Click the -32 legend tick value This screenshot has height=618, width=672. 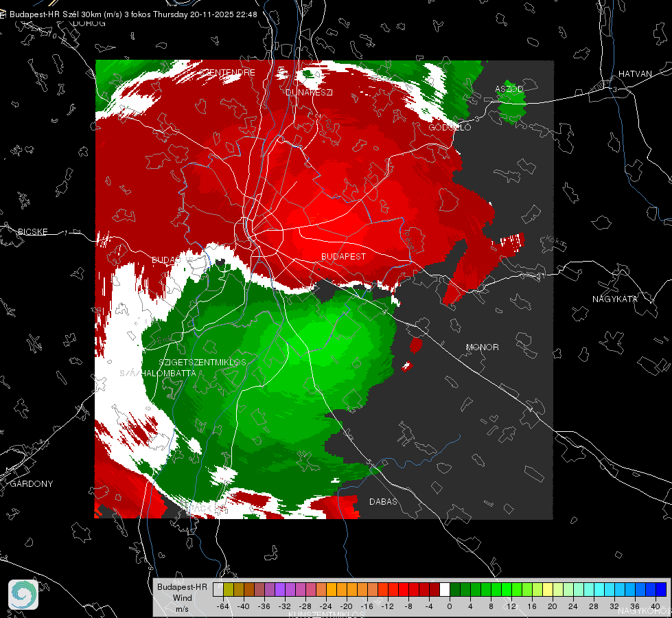(x=284, y=606)
